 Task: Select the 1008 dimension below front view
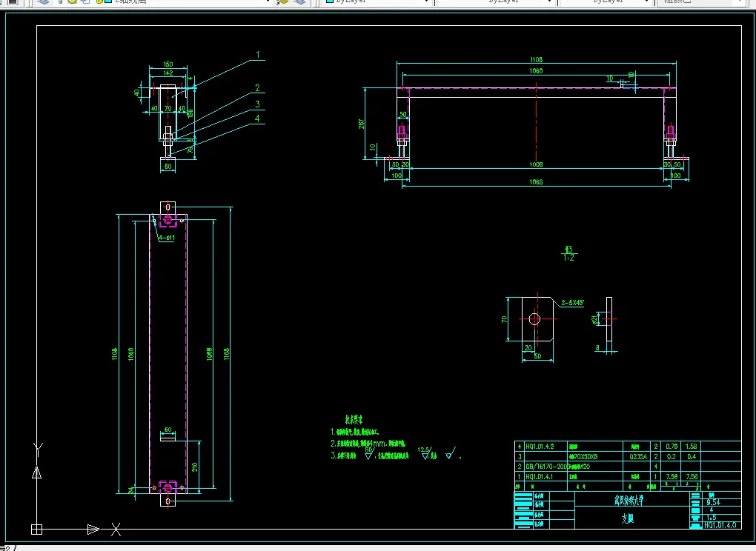(x=536, y=164)
